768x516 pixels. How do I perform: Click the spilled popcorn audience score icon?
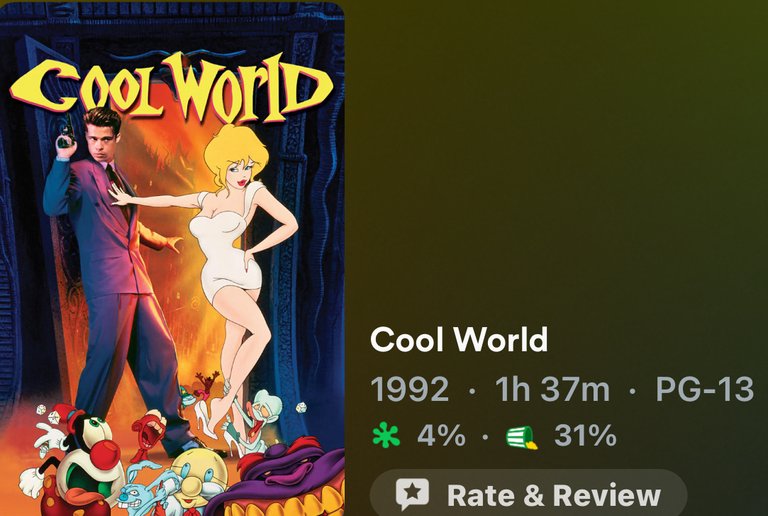[522, 437]
